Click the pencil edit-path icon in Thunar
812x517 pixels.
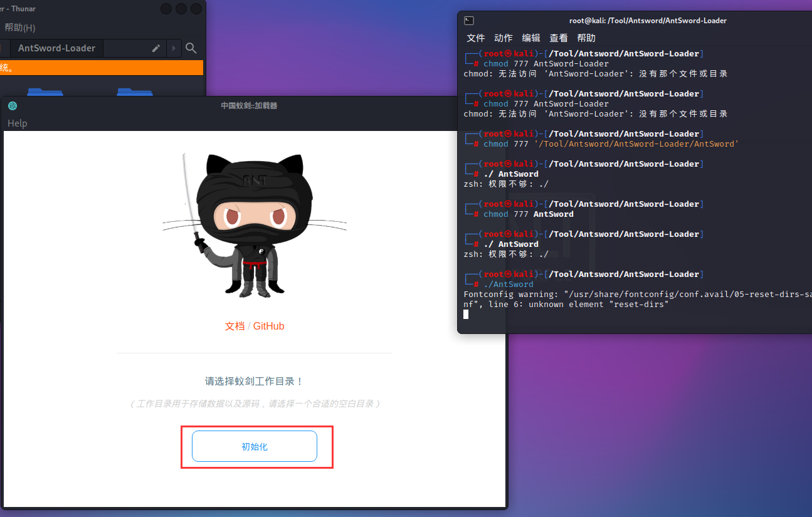point(156,48)
